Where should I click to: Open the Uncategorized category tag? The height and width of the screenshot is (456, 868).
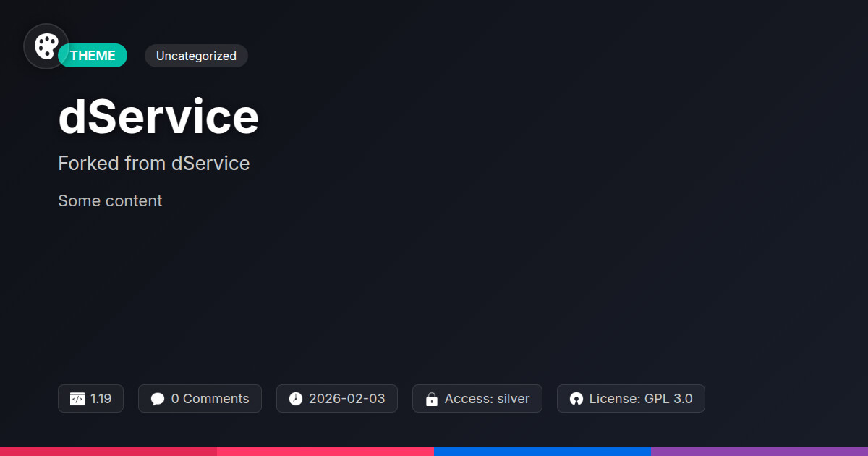[x=196, y=56]
